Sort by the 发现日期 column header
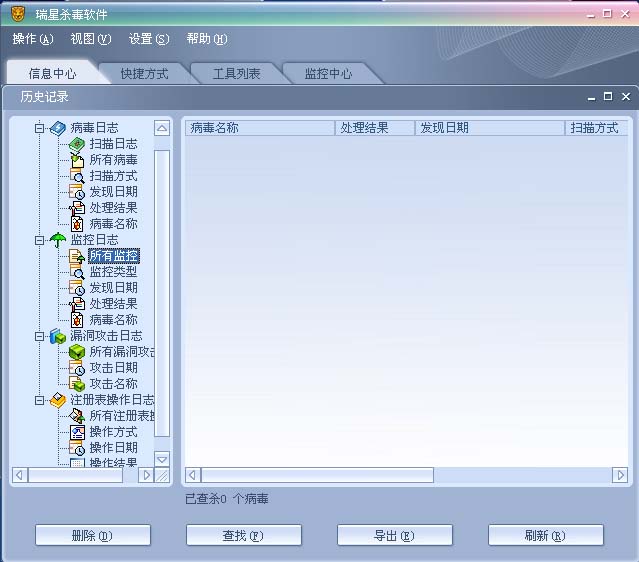 coord(489,128)
